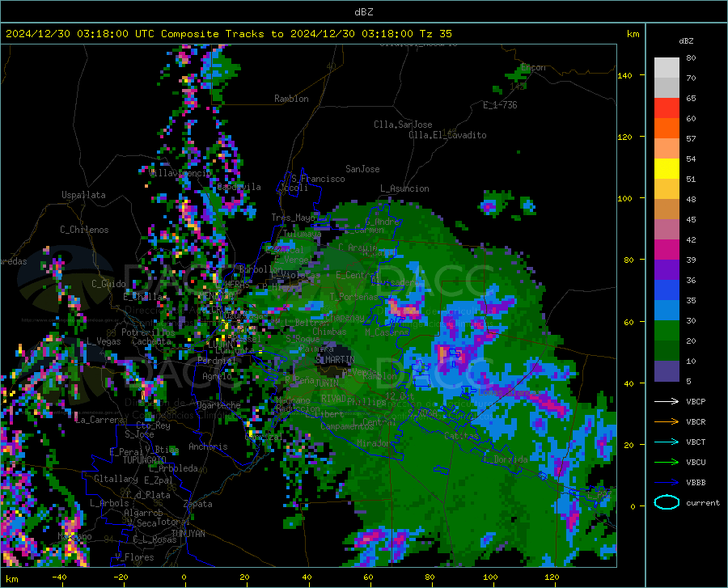Click the 'S_Francisco' map label
The width and height of the screenshot is (728, 588).
pyautogui.click(x=318, y=179)
